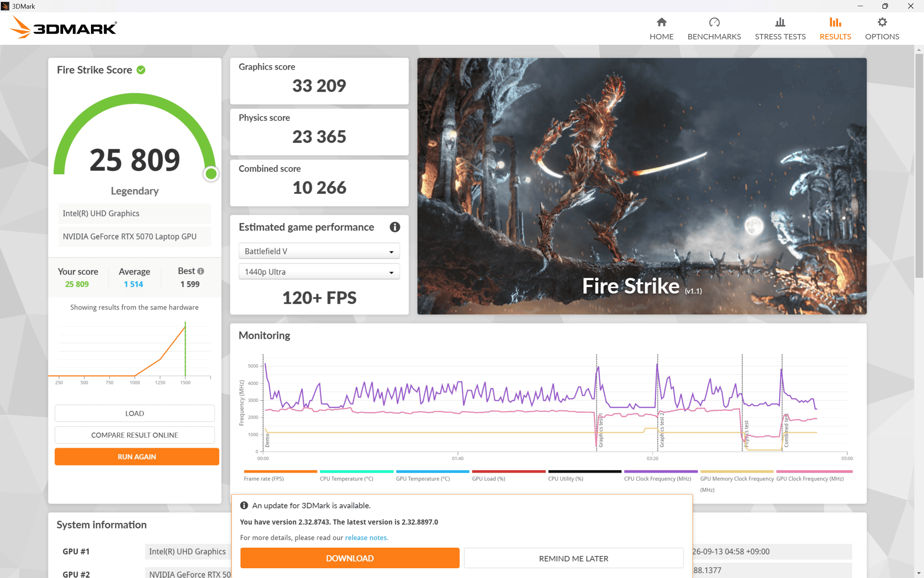Click REMIND ME LATER button

(x=574, y=558)
